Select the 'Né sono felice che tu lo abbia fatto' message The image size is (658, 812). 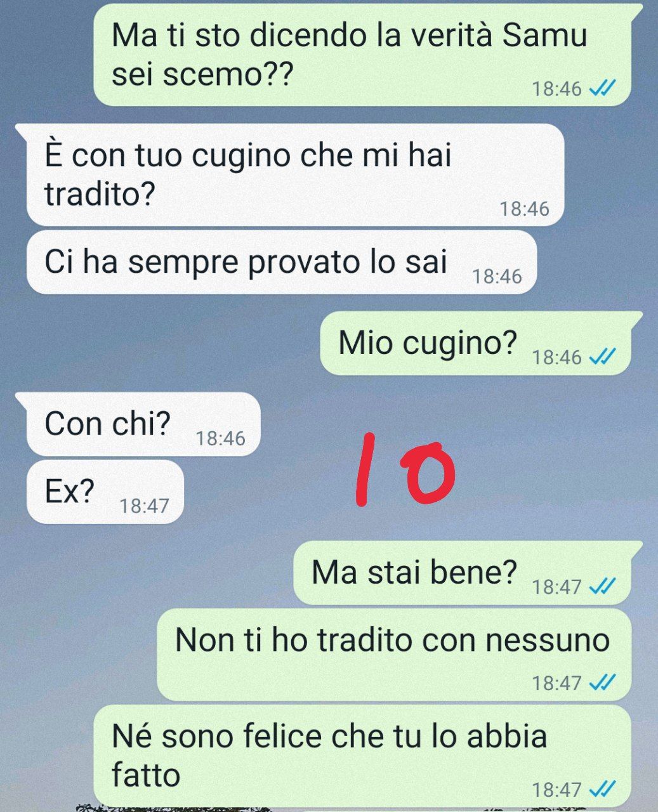[x=363, y=756]
